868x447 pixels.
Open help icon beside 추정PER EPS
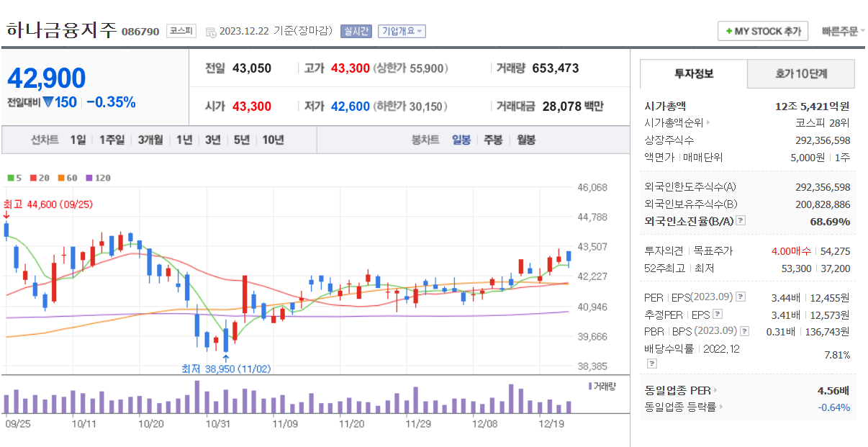[717, 315]
